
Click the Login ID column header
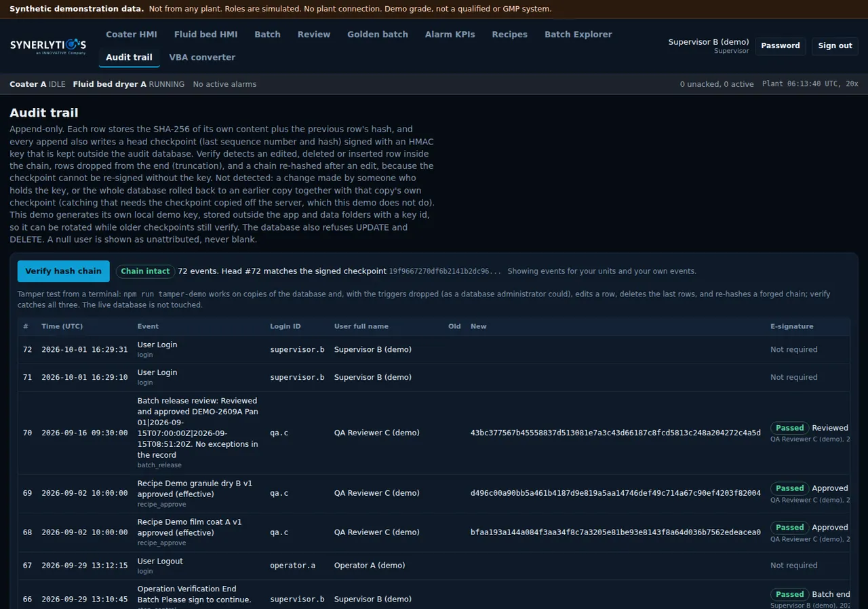point(285,326)
